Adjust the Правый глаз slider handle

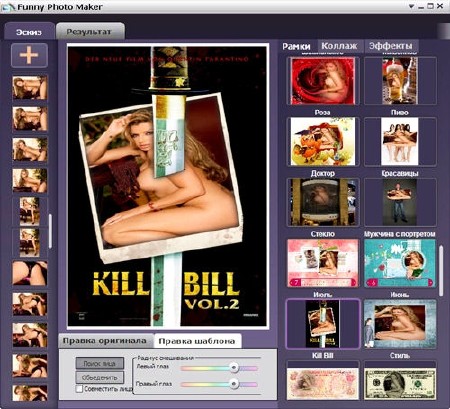pos(234,384)
